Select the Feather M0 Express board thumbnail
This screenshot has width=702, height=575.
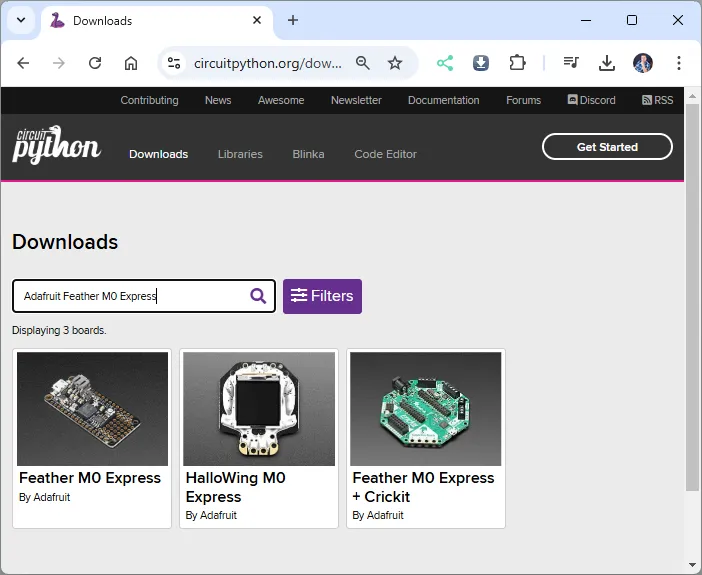(92, 408)
